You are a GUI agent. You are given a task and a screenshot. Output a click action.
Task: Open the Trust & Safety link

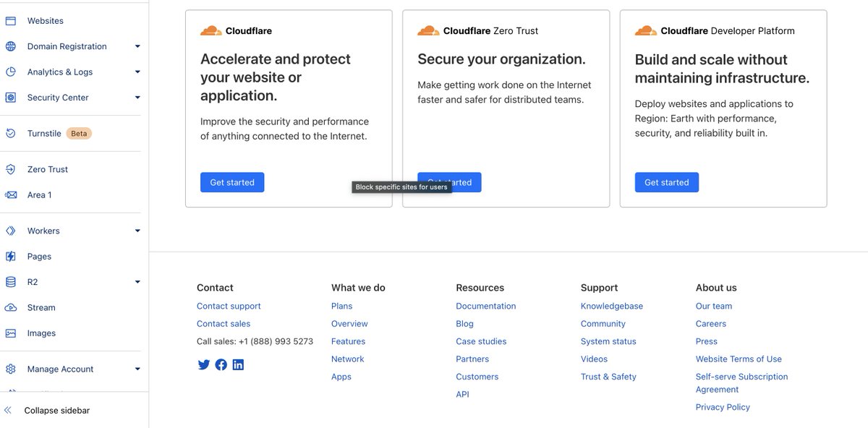[x=608, y=377]
